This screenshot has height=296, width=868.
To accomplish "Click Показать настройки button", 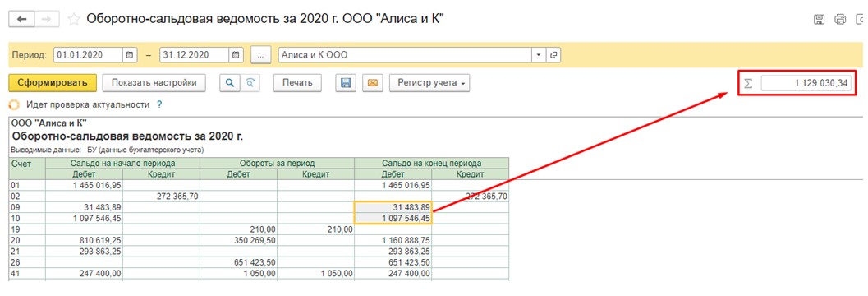I will click(154, 82).
